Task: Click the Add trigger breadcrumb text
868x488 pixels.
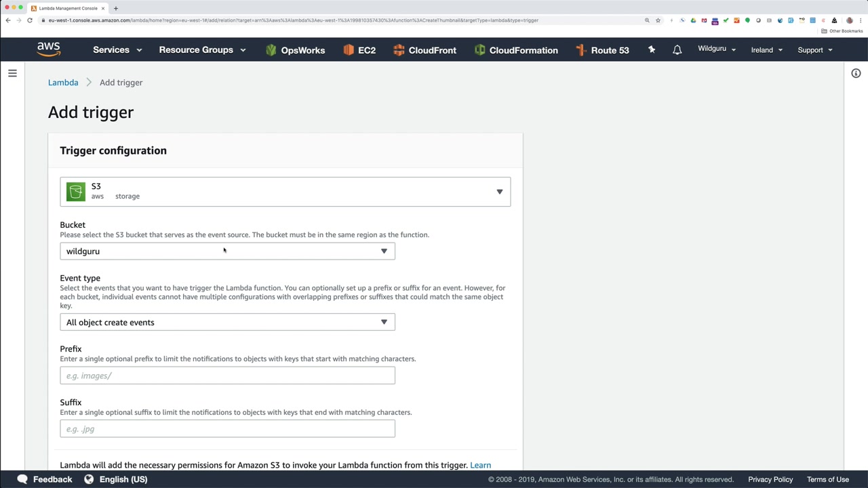Action: [121, 83]
